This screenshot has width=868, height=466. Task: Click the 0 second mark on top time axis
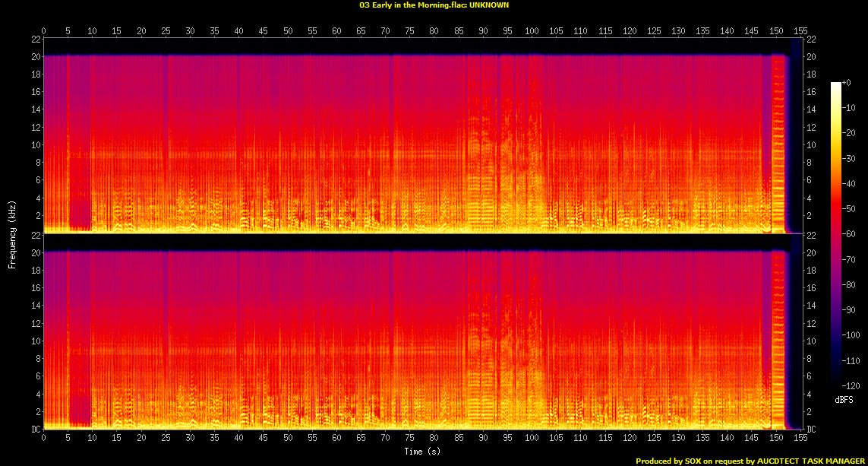43,31
